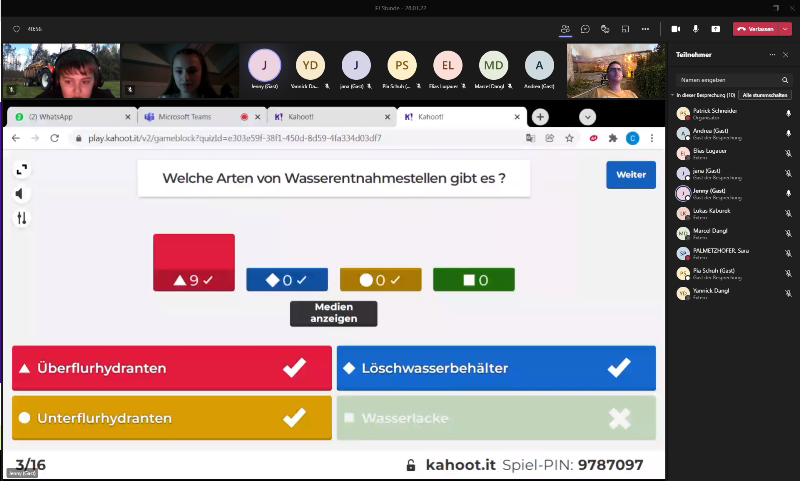Enter Kahoot fullscreen mode
800x481 pixels.
pyautogui.click(x=21, y=169)
